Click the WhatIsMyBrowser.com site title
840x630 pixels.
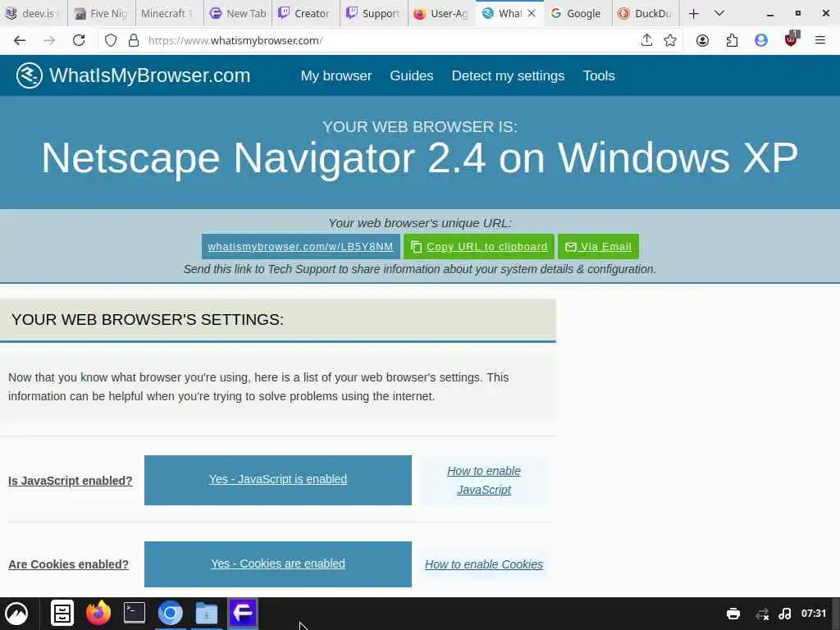(x=149, y=75)
